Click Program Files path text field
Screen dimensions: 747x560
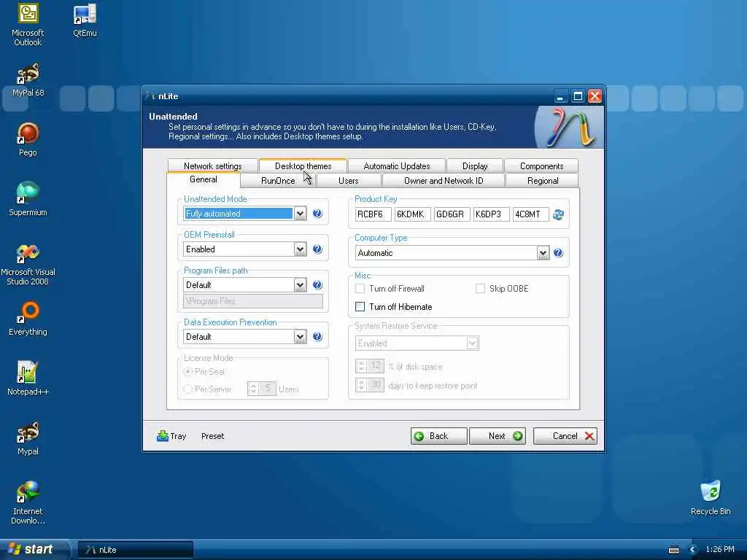(x=253, y=301)
